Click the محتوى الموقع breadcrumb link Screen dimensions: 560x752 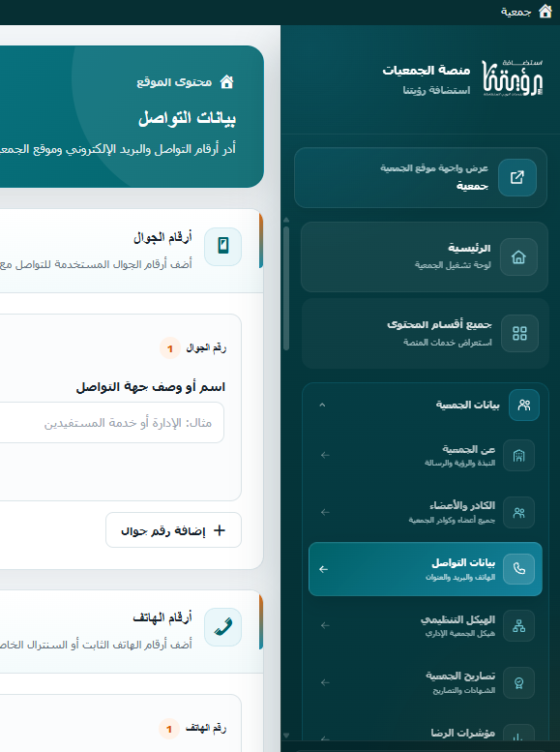point(174,82)
